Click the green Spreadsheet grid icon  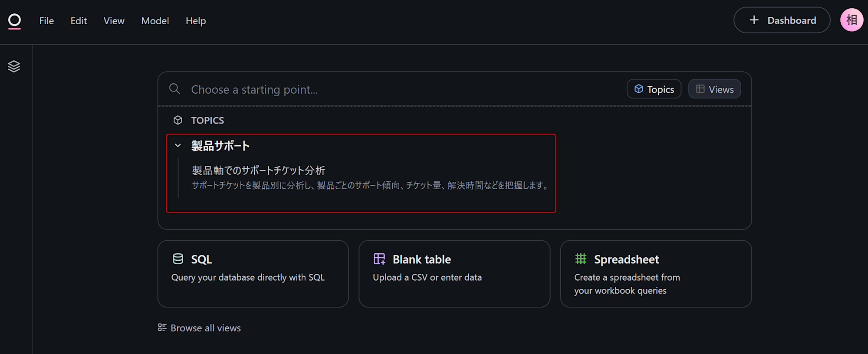coord(581,259)
